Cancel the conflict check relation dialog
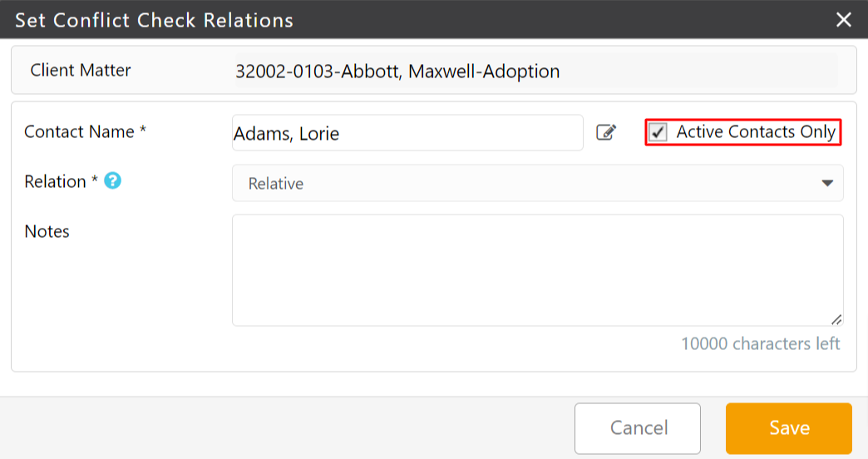868x459 pixels. tap(638, 428)
